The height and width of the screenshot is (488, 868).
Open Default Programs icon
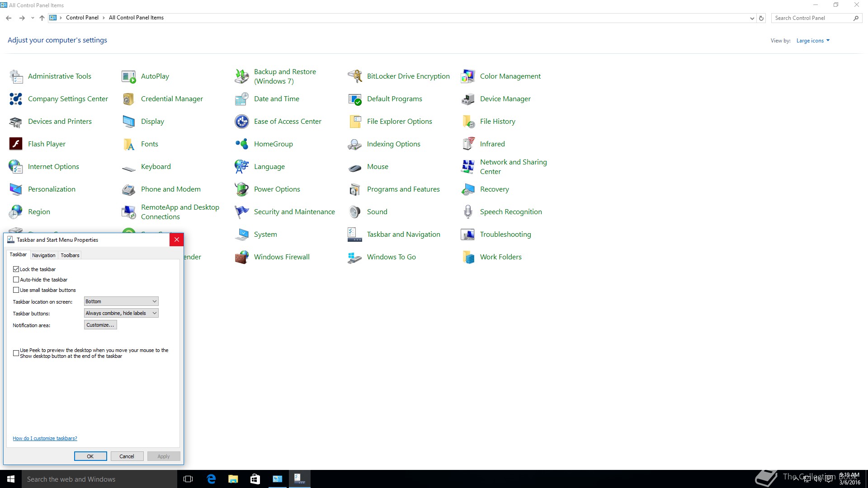coord(355,99)
